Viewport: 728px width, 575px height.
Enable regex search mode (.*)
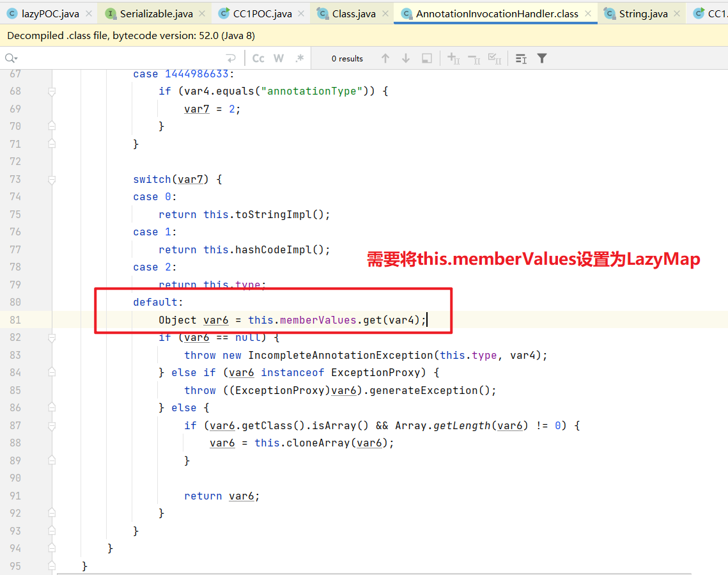(x=299, y=58)
